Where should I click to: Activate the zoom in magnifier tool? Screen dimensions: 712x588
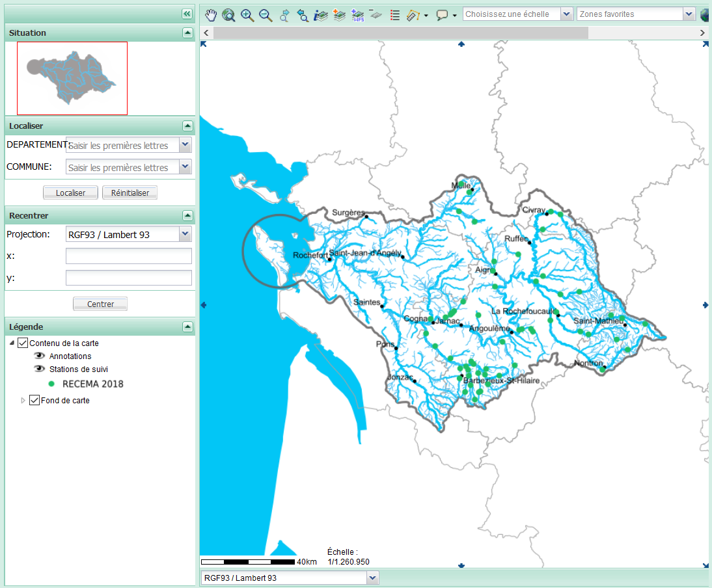pyautogui.click(x=247, y=15)
